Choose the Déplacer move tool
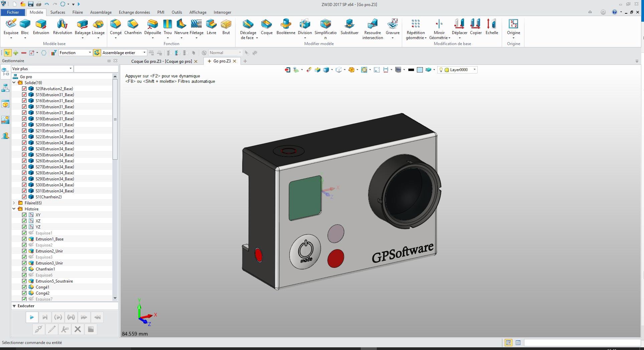The height and width of the screenshot is (350, 644). [x=459, y=27]
